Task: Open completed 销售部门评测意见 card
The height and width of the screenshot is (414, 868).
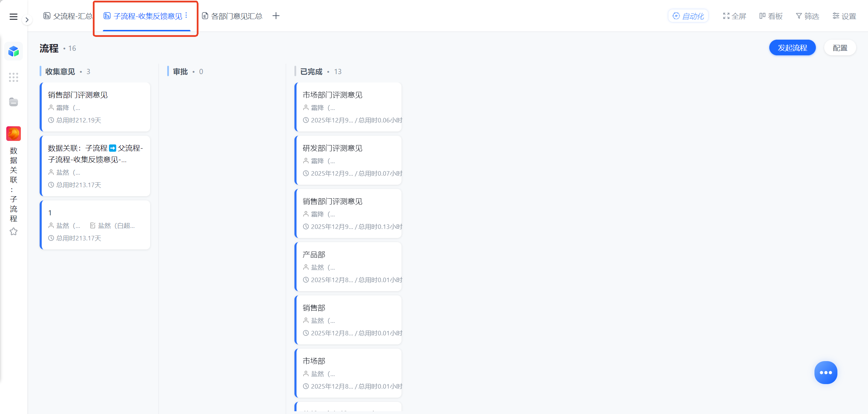Action: 348,213
